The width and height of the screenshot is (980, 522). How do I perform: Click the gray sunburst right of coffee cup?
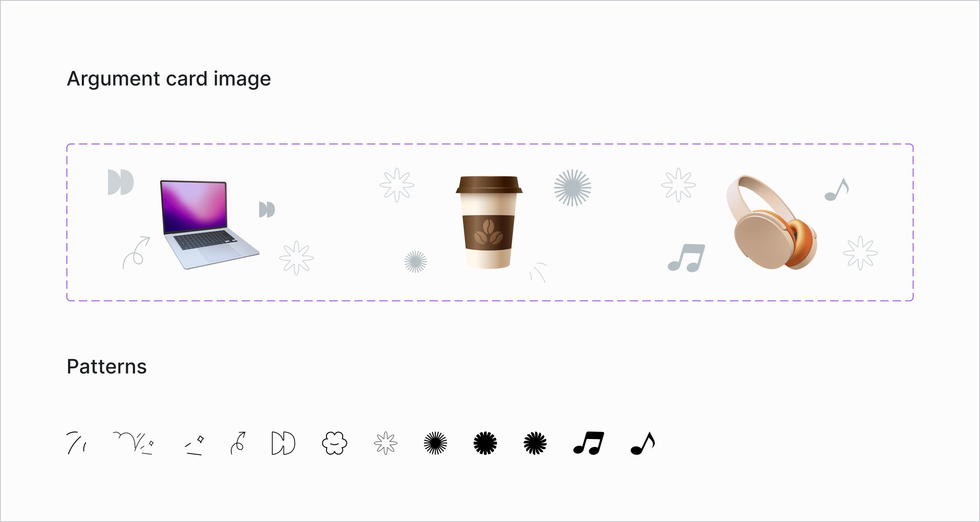[573, 188]
